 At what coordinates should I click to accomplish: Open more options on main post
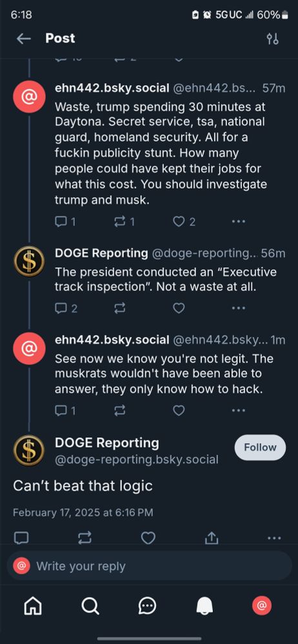coord(274,538)
